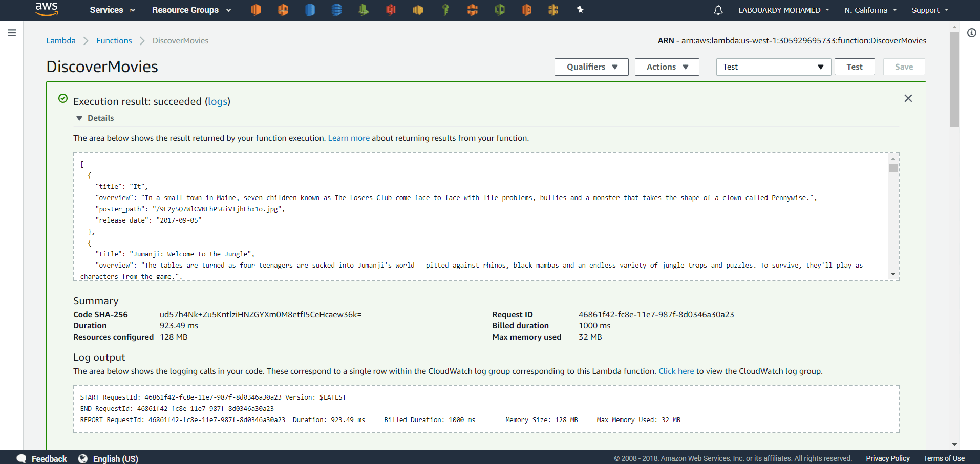Viewport: 980px width, 464px height.
Task: Click the Feedback link
Action: [49, 458]
